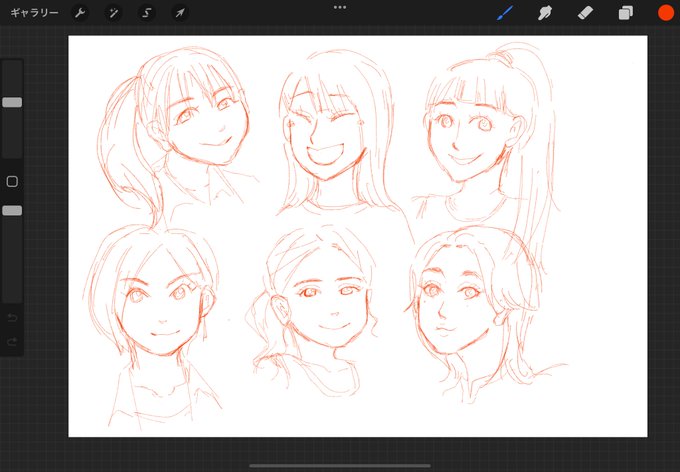Tap the three-dot menu at top center
The image size is (680, 472).
point(340,7)
